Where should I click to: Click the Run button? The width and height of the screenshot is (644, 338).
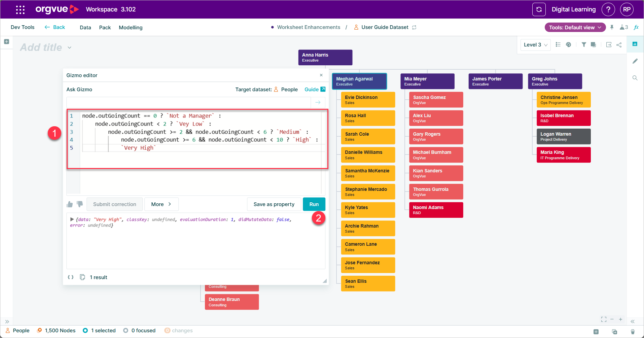point(314,204)
